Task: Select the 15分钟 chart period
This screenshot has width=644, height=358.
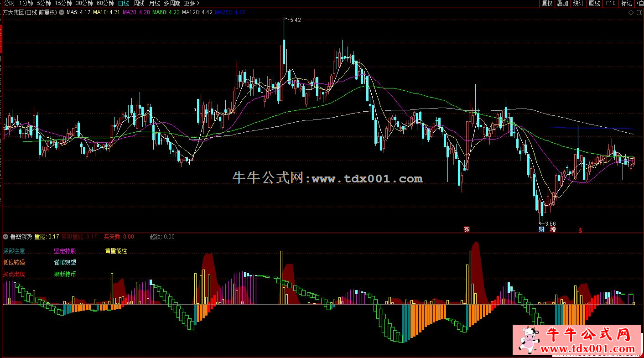Action: click(63, 3)
